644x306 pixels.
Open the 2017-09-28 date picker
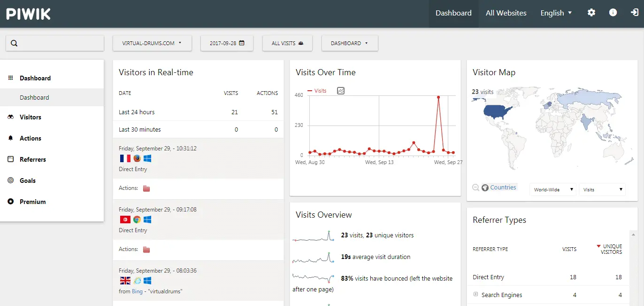[227, 43]
